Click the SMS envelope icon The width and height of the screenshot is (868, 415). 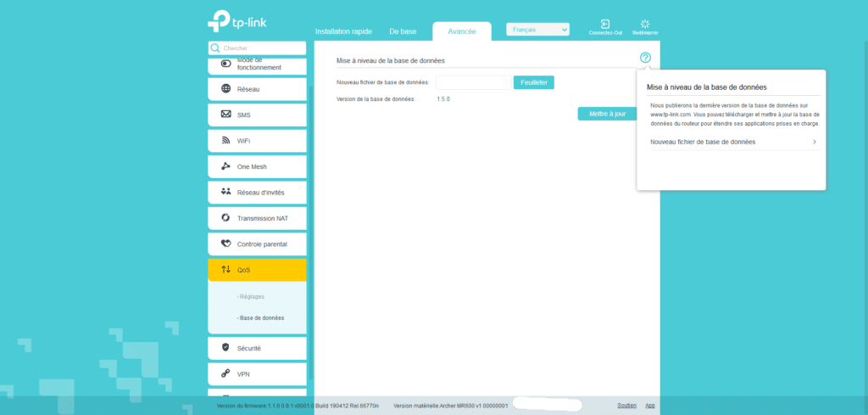225,115
